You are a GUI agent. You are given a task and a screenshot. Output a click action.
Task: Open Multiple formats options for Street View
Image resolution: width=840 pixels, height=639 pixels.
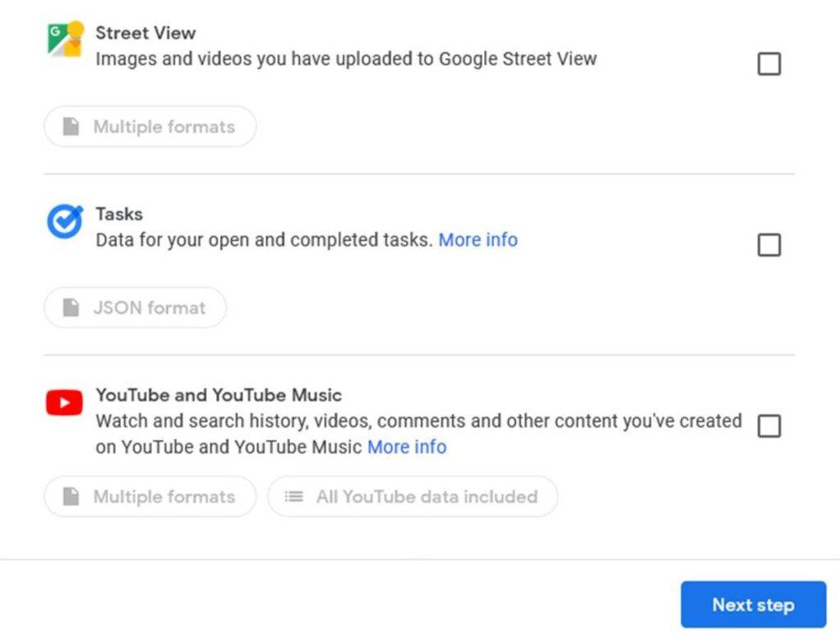click(150, 127)
